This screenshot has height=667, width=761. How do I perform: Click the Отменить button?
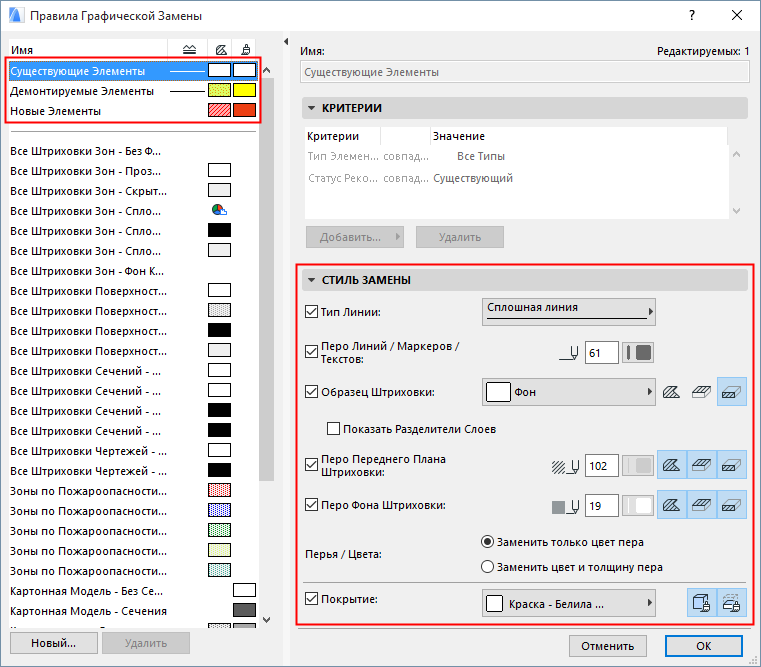(x=608, y=646)
